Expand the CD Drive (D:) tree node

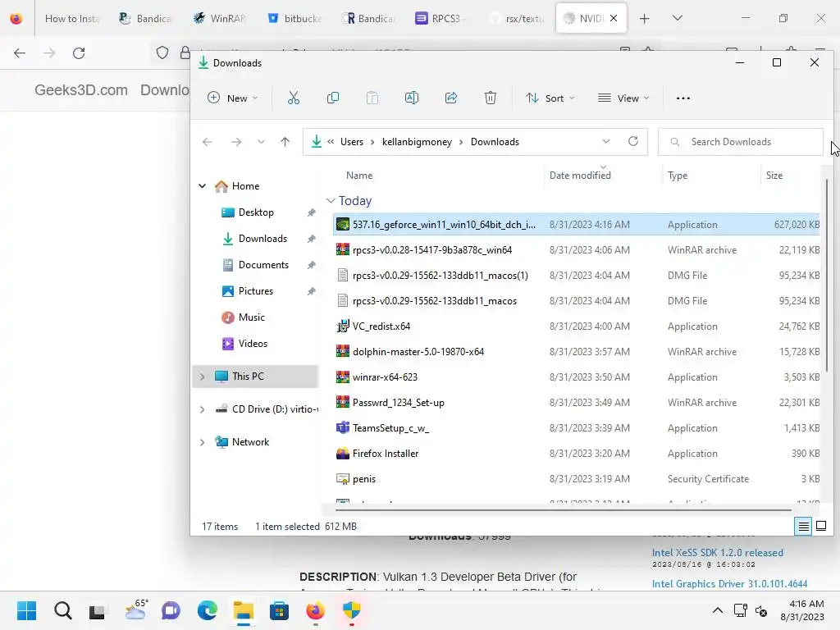click(202, 409)
